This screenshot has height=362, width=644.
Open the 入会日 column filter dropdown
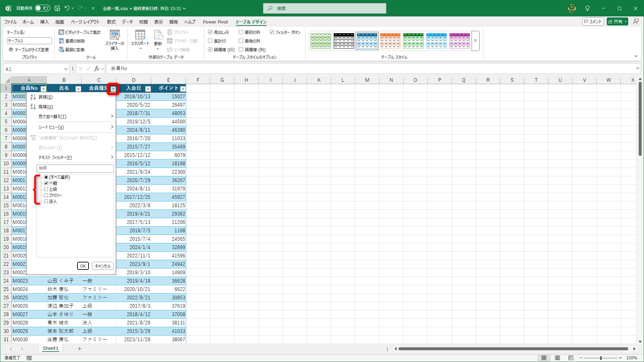[x=148, y=89]
